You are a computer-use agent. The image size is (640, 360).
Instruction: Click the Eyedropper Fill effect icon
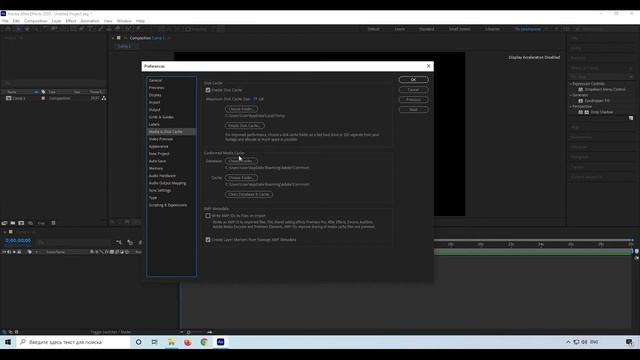(x=580, y=100)
